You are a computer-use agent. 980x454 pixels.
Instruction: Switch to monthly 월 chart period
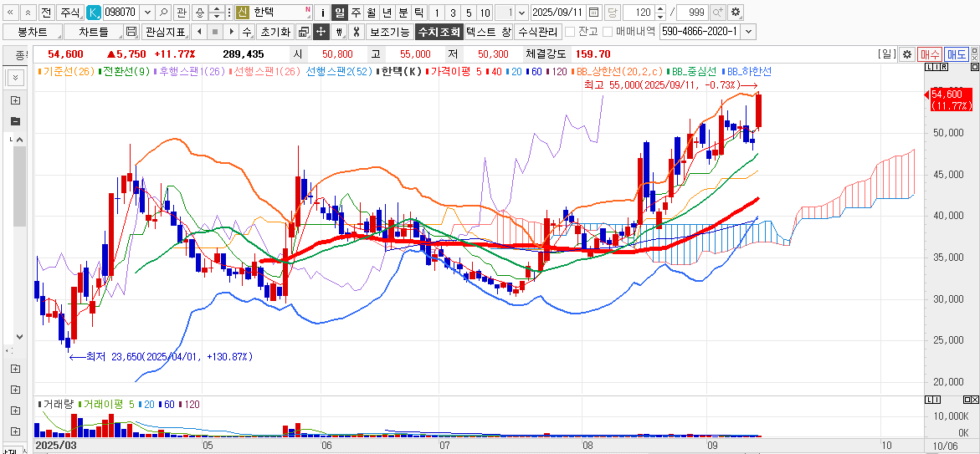(371, 13)
